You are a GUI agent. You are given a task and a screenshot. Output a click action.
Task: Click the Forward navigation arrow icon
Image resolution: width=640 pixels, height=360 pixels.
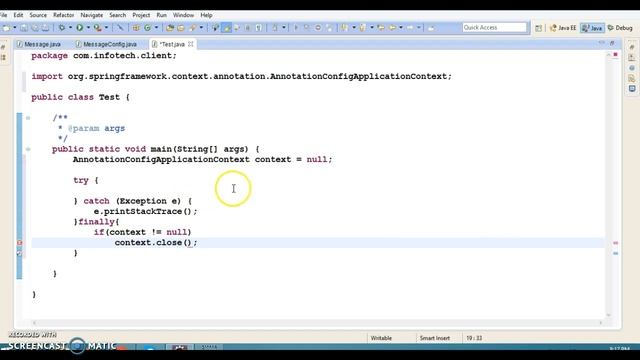point(410,28)
